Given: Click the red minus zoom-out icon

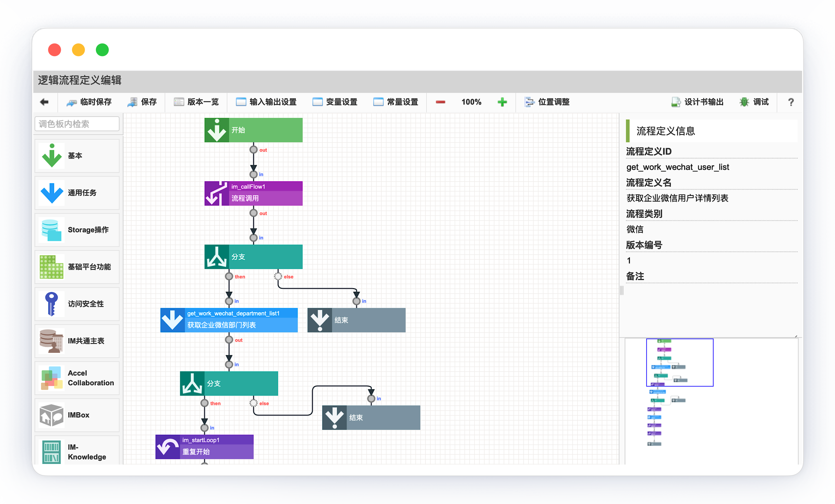Looking at the screenshot, I should (x=440, y=102).
